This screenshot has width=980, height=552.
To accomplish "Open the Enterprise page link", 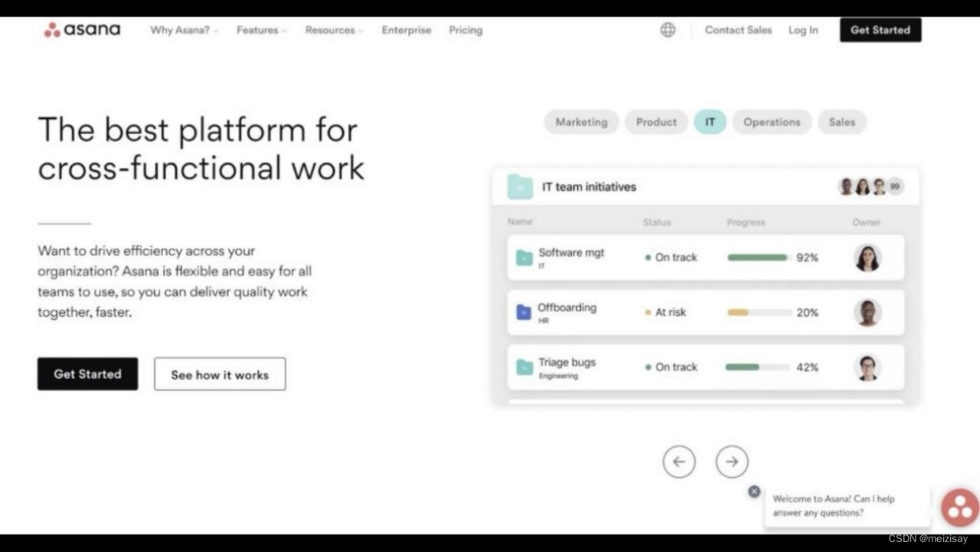I will click(406, 30).
